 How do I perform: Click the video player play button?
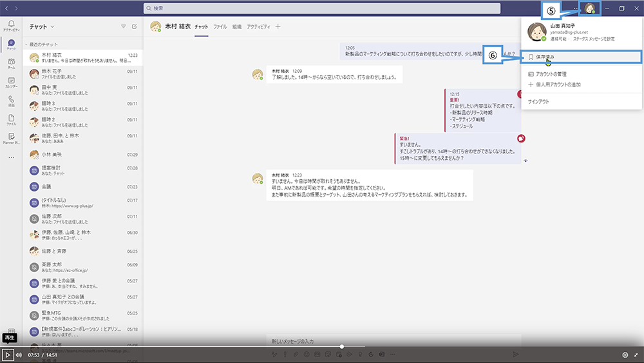pos(7,355)
